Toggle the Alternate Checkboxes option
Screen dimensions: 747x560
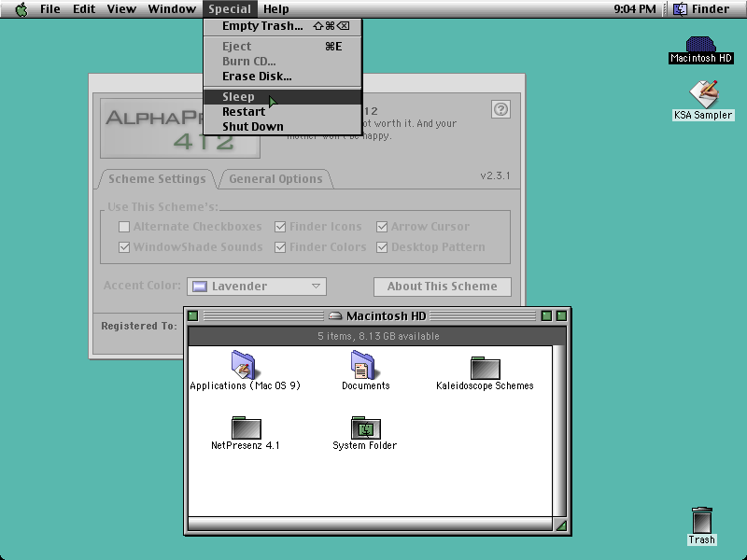tap(124, 227)
